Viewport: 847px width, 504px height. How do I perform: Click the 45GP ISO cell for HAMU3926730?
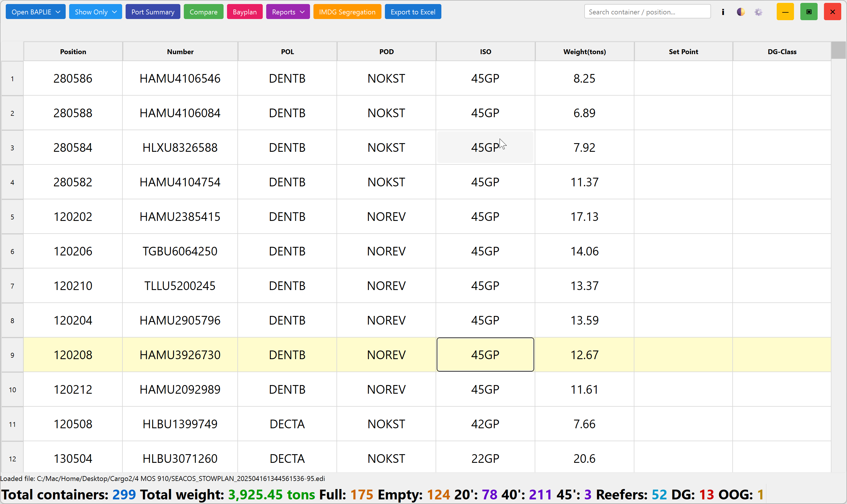[x=485, y=355]
